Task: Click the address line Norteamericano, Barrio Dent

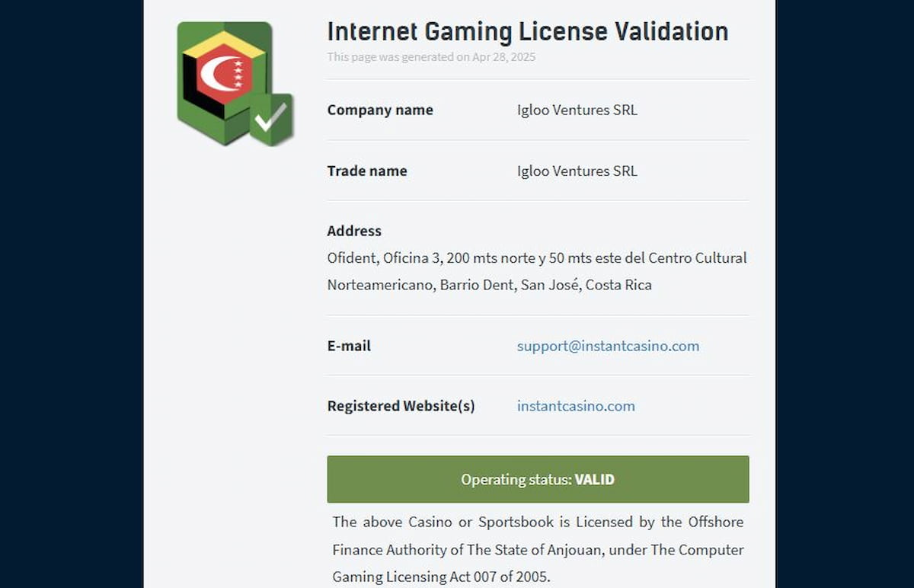Action: point(489,286)
